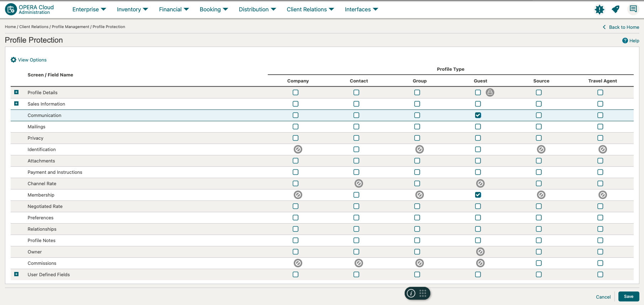Check Commissions for Source

[x=539, y=263]
